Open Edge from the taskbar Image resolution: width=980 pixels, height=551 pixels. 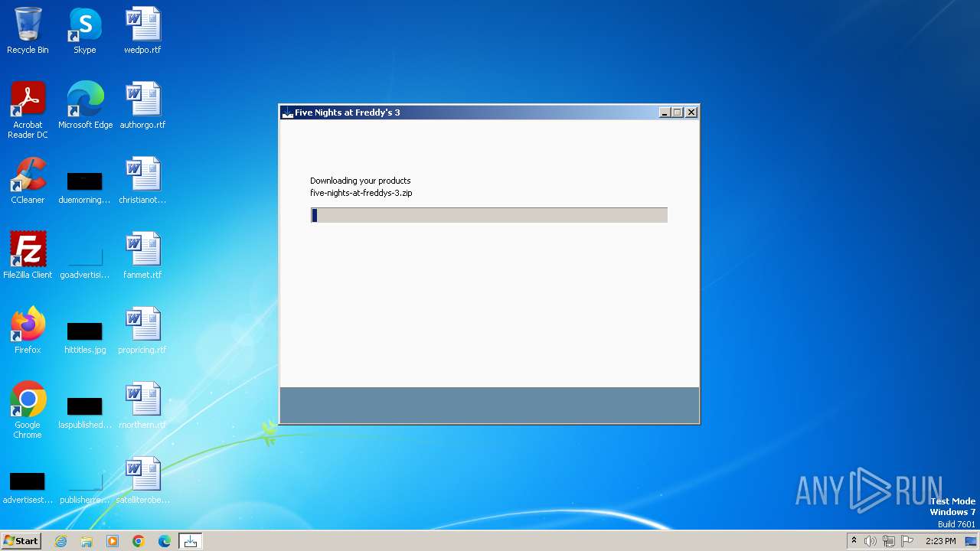coord(165,541)
